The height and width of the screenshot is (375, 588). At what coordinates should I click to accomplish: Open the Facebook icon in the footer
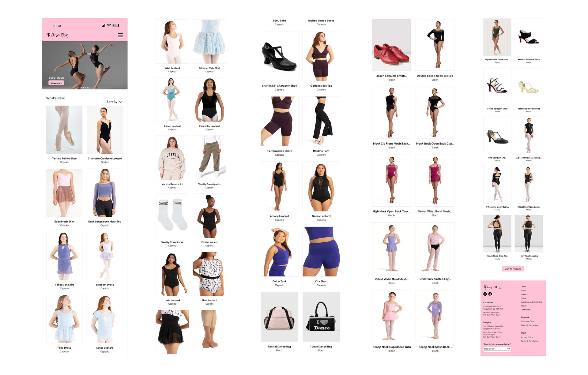point(490,294)
